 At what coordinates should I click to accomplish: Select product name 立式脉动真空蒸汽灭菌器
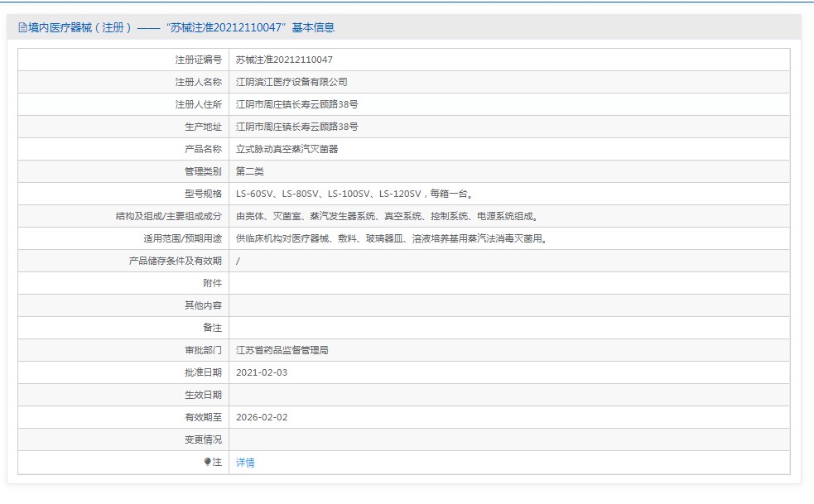[287, 149]
